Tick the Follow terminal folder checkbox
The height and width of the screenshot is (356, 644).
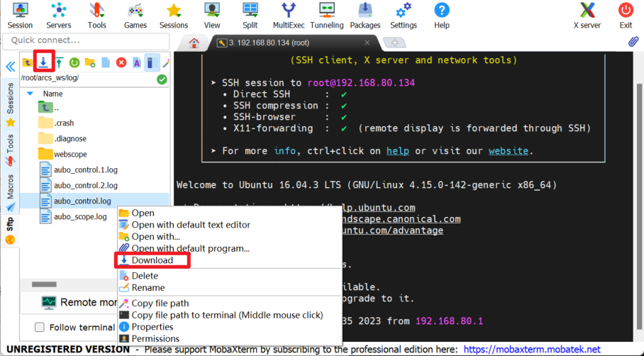coord(40,327)
